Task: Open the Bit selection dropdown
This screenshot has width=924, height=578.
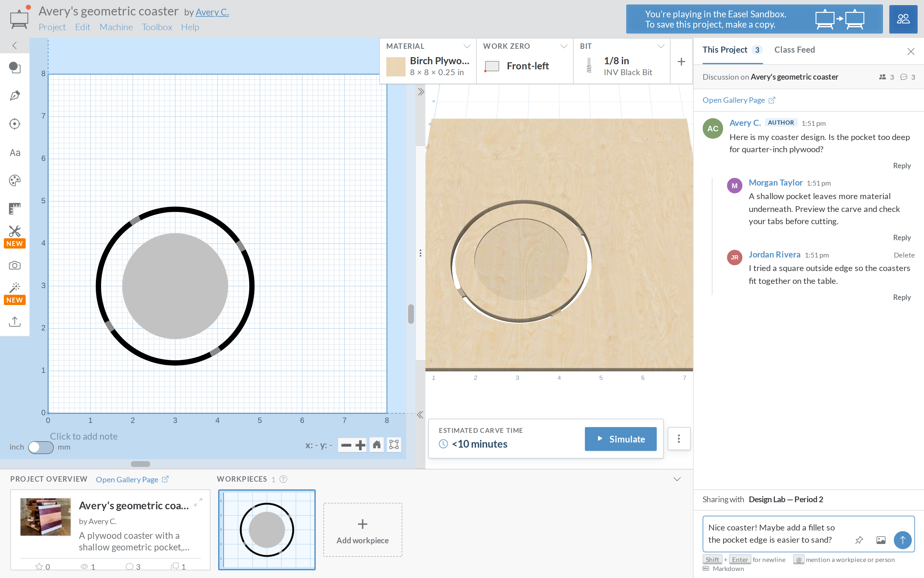Action: (x=661, y=46)
